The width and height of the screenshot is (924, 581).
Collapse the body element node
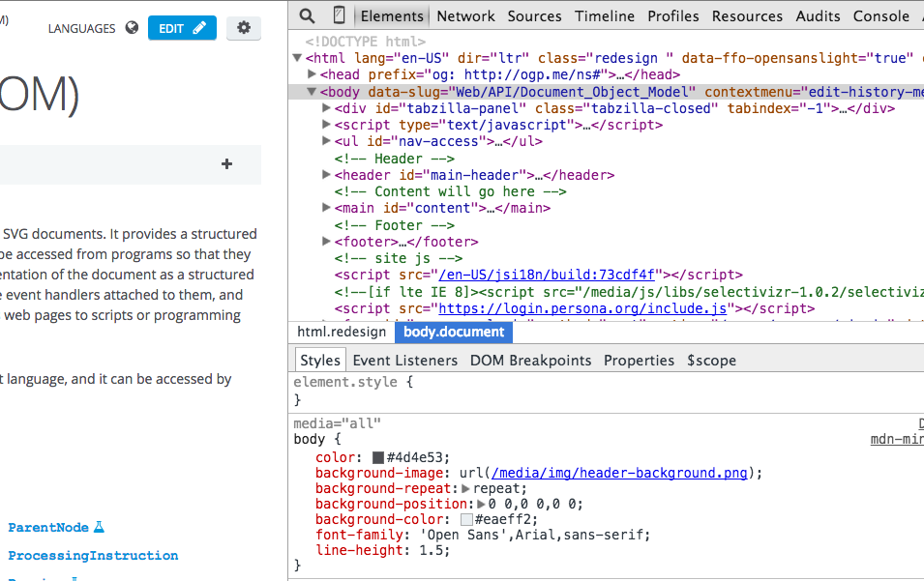click(312, 91)
